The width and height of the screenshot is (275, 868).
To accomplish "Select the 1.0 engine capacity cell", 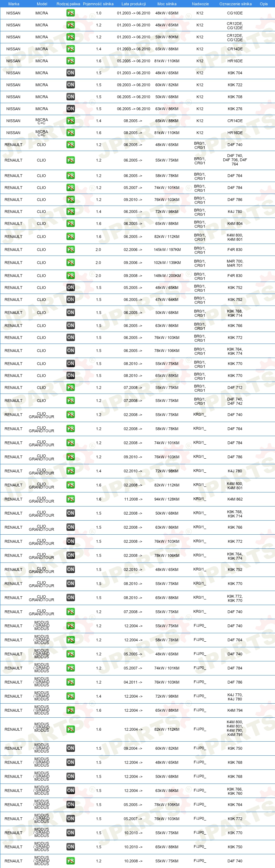I will 98,13.
